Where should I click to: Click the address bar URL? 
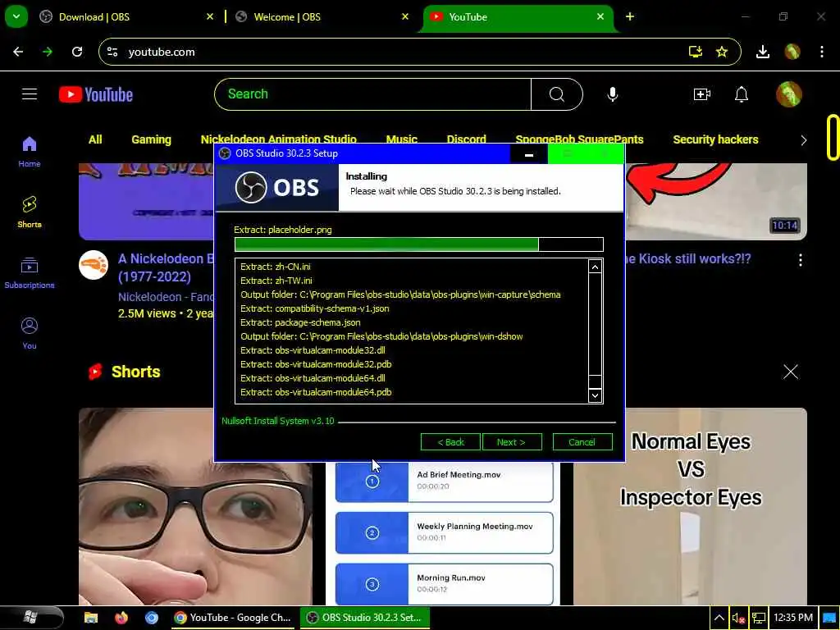pos(162,52)
